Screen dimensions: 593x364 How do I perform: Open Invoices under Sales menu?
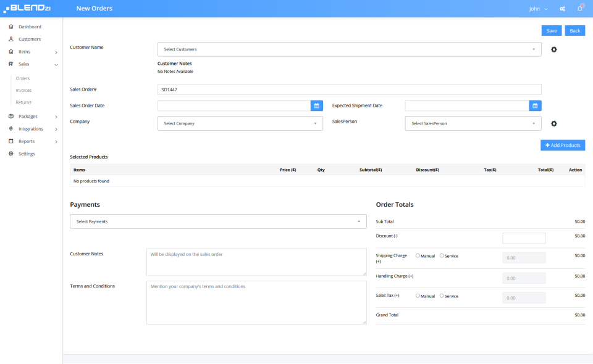point(23,90)
